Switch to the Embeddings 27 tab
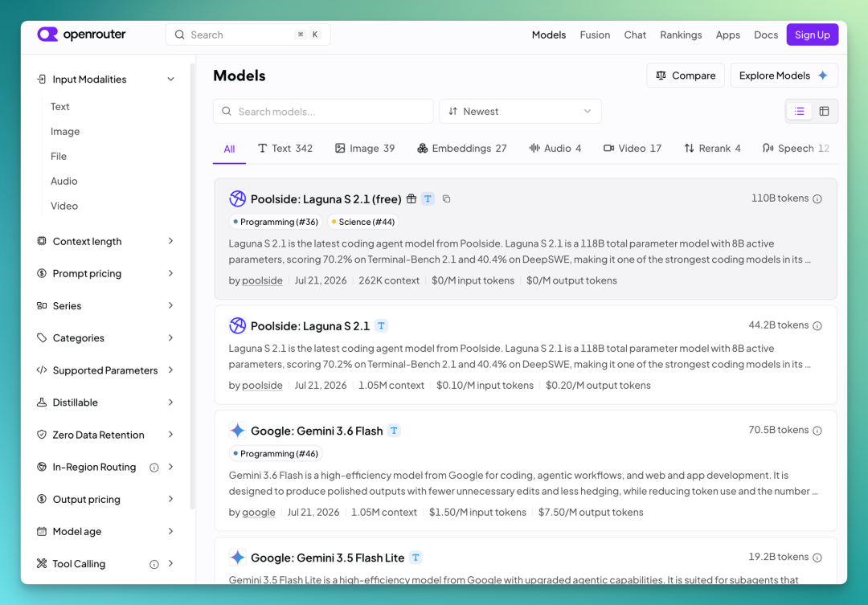The height and width of the screenshot is (605, 868). [461, 149]
